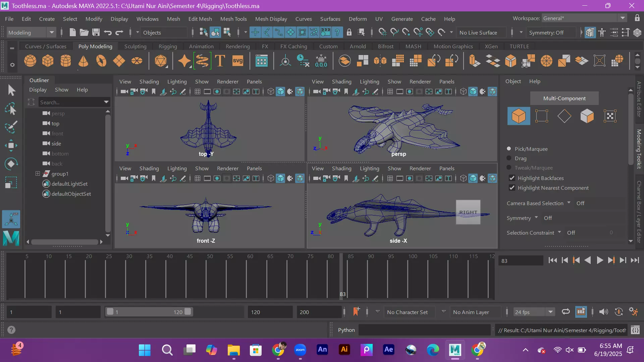Image resolution: width=644 pixels, height=362 pixels.
Task: Switch to the Animation shelf tab
Action: pos(201,46)
